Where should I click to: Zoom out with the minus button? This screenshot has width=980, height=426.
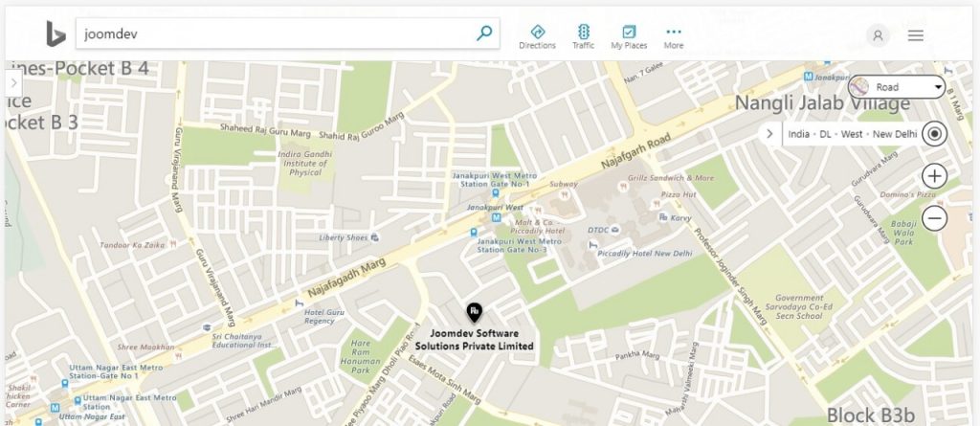point(934,218)
